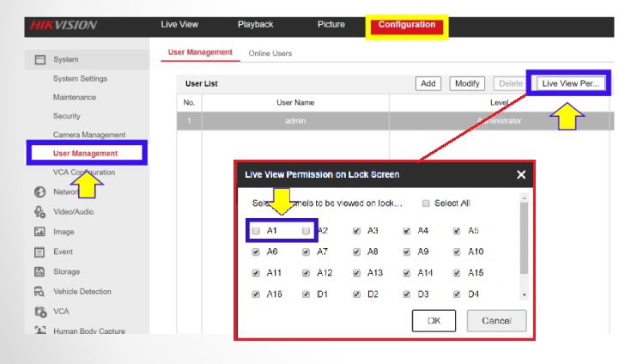Open Camera Management in sidebar
Viewport: 625px width, 364px height.
(x=89, y=135)
